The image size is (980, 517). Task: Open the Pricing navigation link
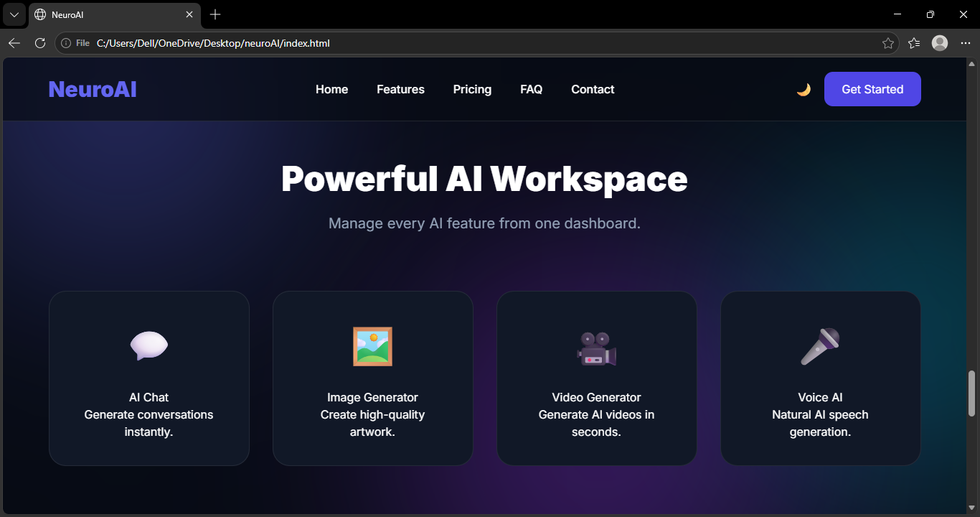tap(472, 90)
